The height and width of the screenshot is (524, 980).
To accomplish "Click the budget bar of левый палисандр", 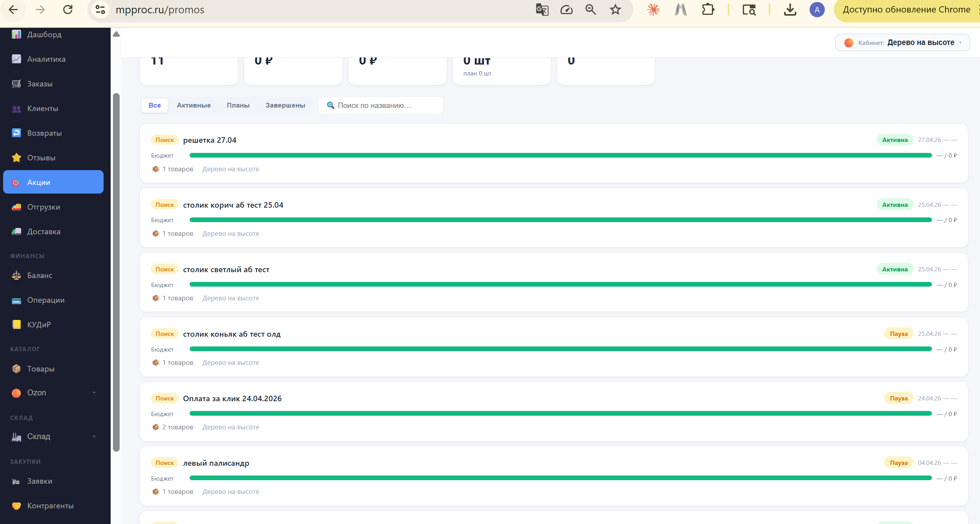I will pos(561,478).
